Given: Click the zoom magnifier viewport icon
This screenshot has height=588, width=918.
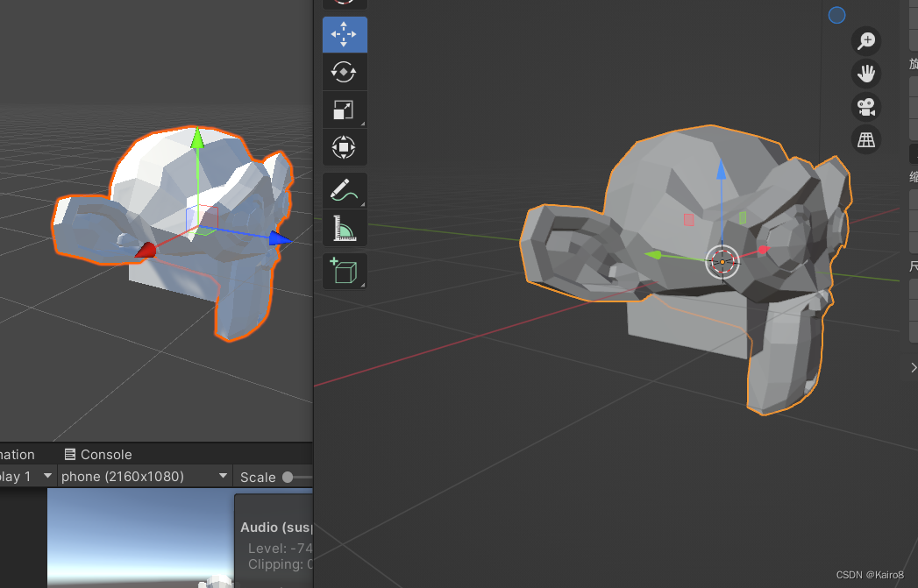Looking at the screenshot, I should (x=866, y=41).
